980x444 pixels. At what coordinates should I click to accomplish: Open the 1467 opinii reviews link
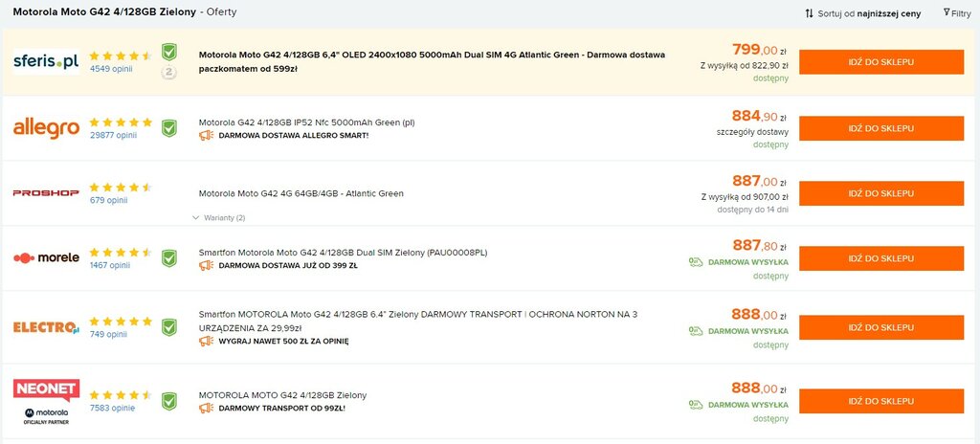point(110,265)
